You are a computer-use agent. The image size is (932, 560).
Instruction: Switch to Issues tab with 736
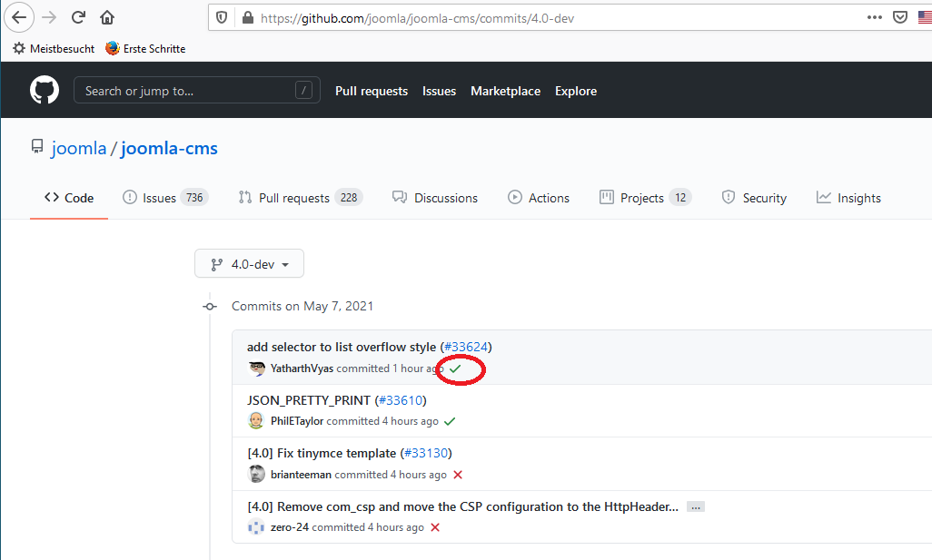(165, 198)
